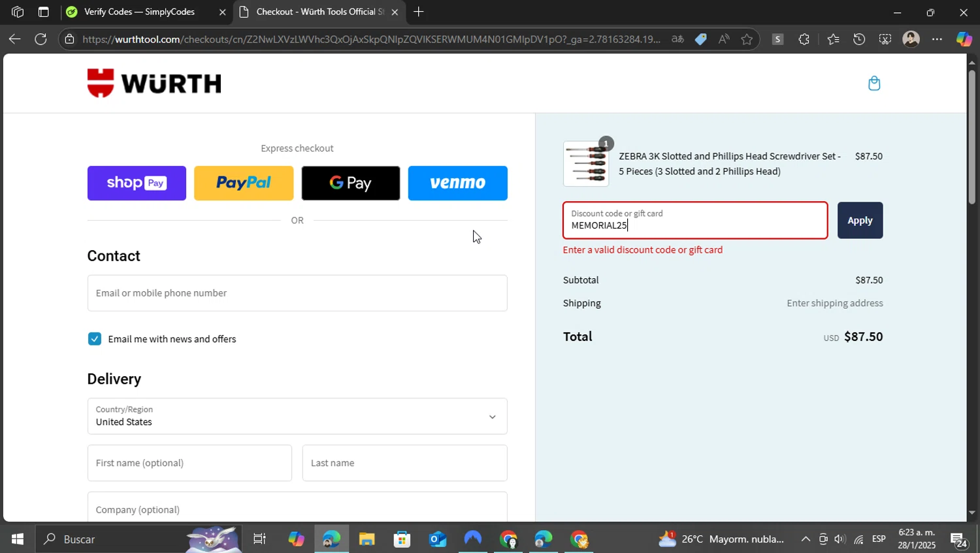
Task: Show hidden system tray icons
Action: pyautogui.click(x=806, y=539)
